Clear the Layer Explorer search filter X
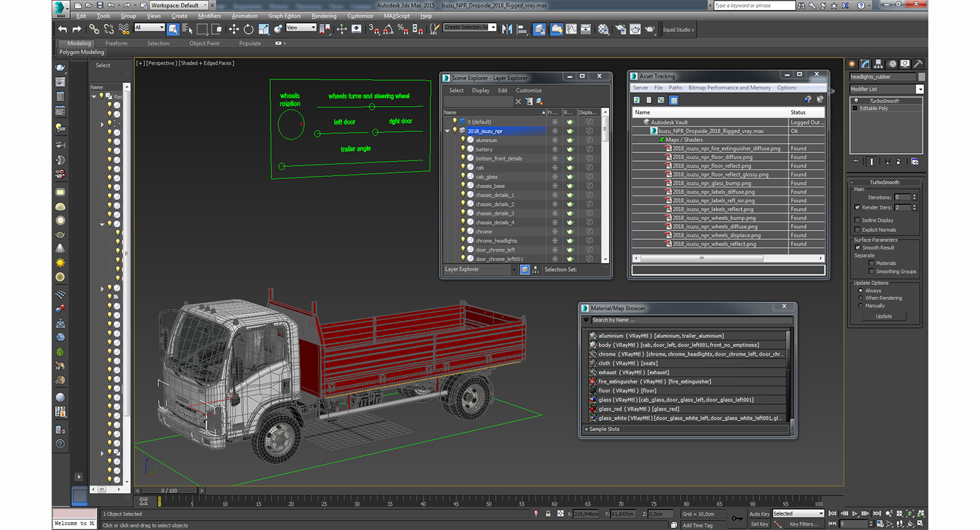This screenshot has width=980, height=530. (x=518, y=101)
